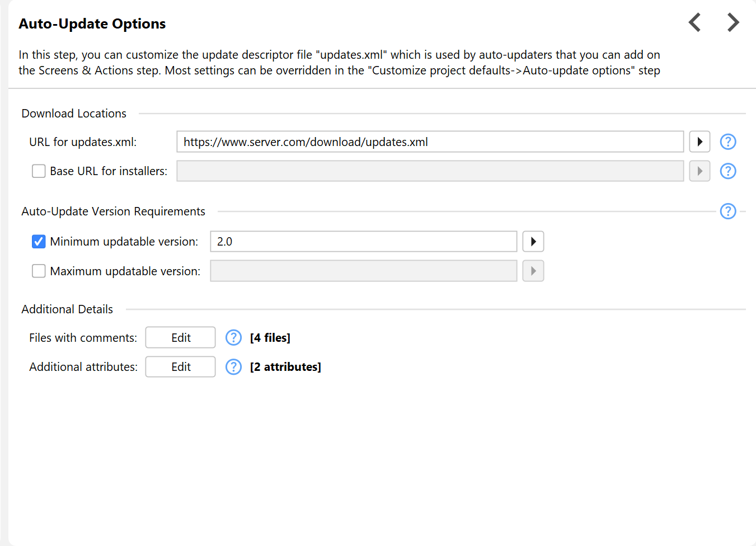Open arrow menu beside Base URL field
756x546 pixels.
pos(699,171)
